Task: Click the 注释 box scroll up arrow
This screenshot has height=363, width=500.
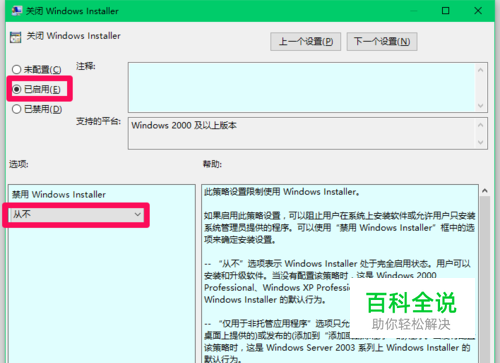Action: click(480, 70)
